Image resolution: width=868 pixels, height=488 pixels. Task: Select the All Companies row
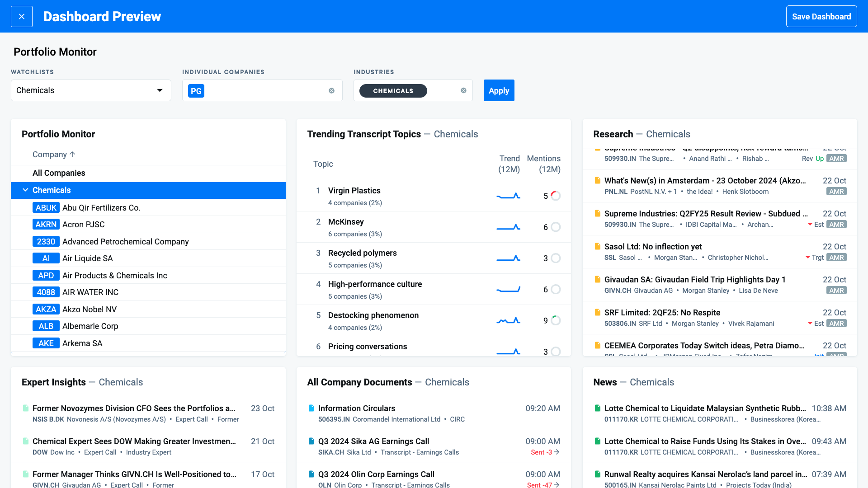point(148,173)
